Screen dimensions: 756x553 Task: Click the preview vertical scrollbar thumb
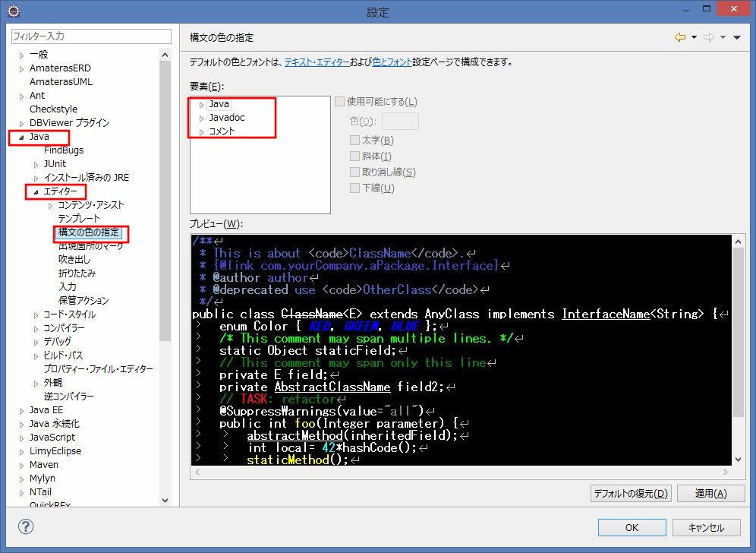tap(738, 332)
